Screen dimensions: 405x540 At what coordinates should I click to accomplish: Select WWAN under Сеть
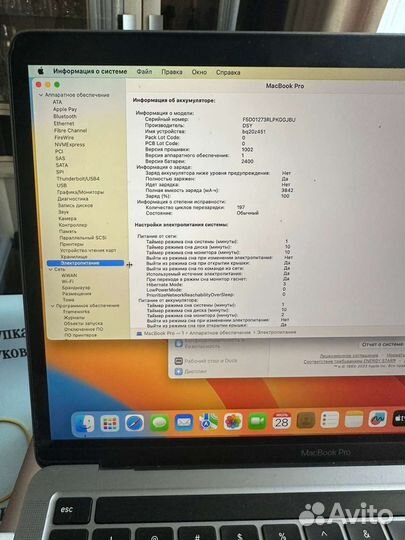click(x=69, y=276)
